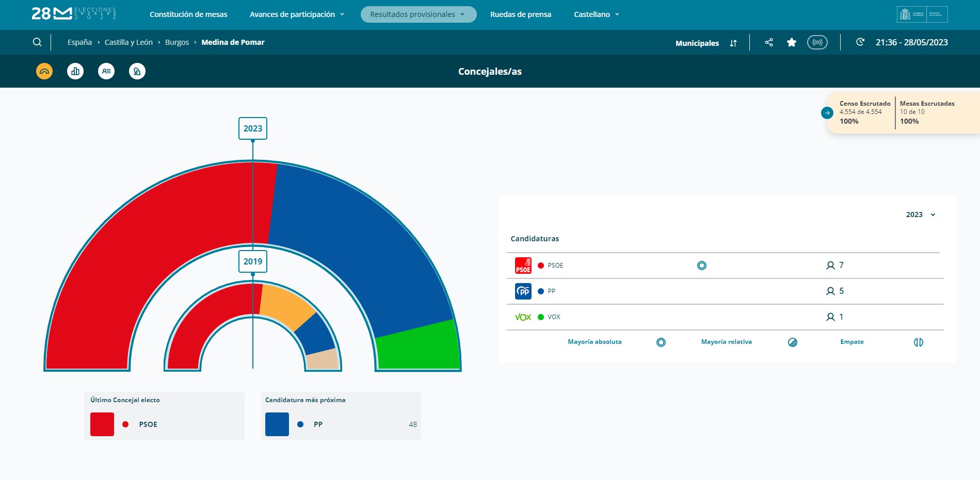The width and height of the screenshot is (980, 480).
Task: Click PSOE absolute majority ring icon
Action: pyautogui.click(x=702, y=266)
